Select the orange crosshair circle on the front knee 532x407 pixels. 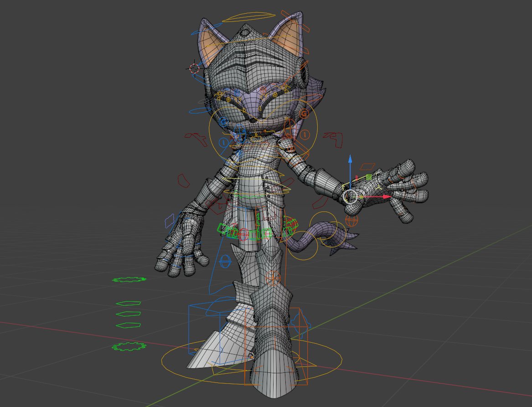coord(273,278)
